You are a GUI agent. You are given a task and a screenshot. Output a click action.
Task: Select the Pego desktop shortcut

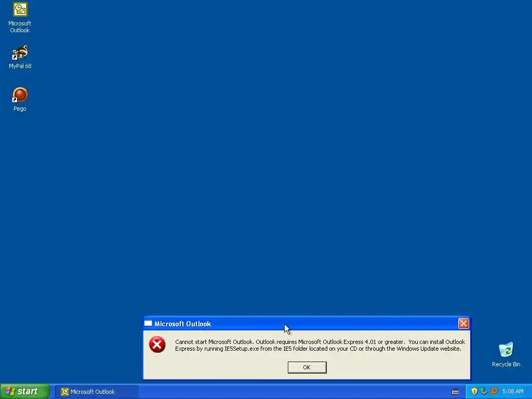coord(20,99)
